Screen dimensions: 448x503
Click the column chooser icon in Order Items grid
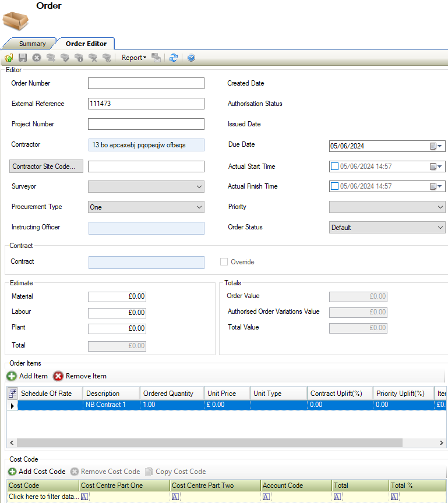click(x=12, y=394)
